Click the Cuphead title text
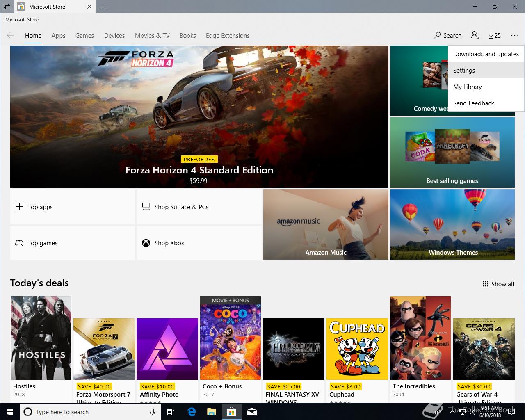Screen dimensions: 525x420 [342, 395]
